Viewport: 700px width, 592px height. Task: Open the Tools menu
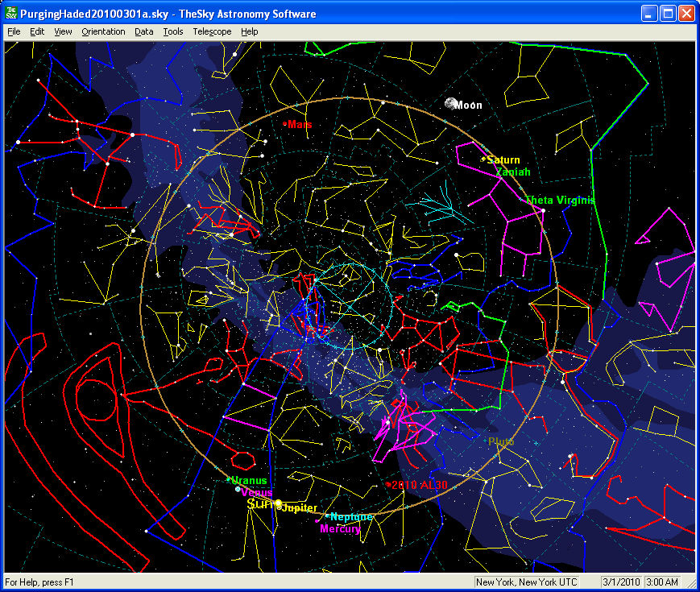(x=172, y=31)
